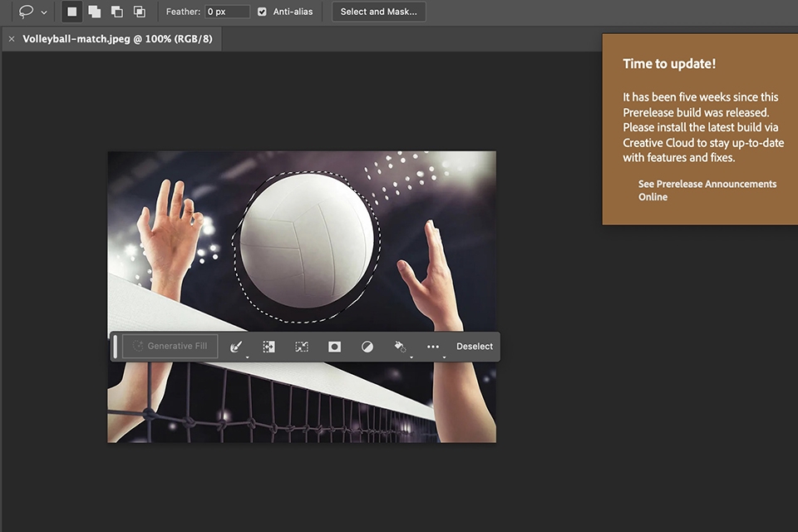Click the Feather value input field

(x=227, y=12)
